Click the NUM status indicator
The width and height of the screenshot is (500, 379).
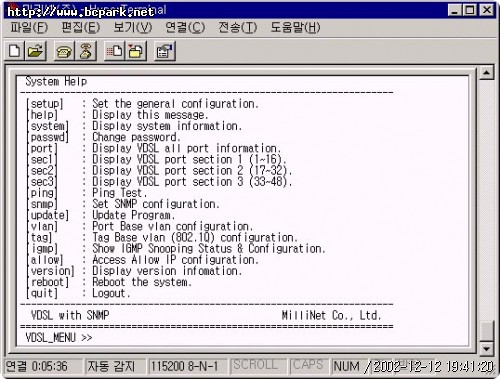[x=346, y=367]
